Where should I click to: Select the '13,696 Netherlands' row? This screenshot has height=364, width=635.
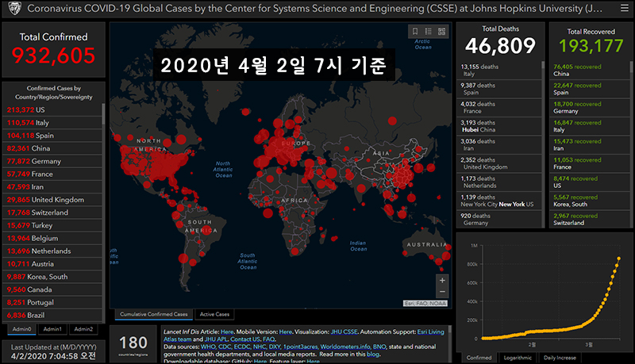52,251
